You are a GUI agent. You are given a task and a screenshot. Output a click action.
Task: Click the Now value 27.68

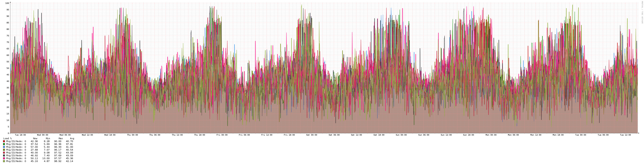34,150
